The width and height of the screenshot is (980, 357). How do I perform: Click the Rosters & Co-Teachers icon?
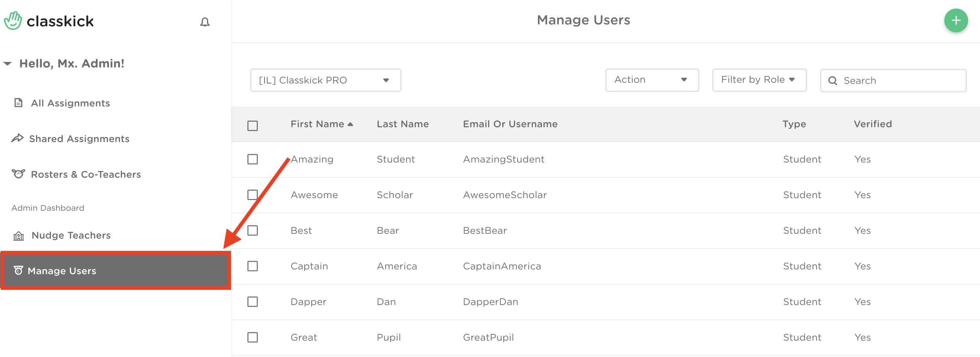[18, 174]
